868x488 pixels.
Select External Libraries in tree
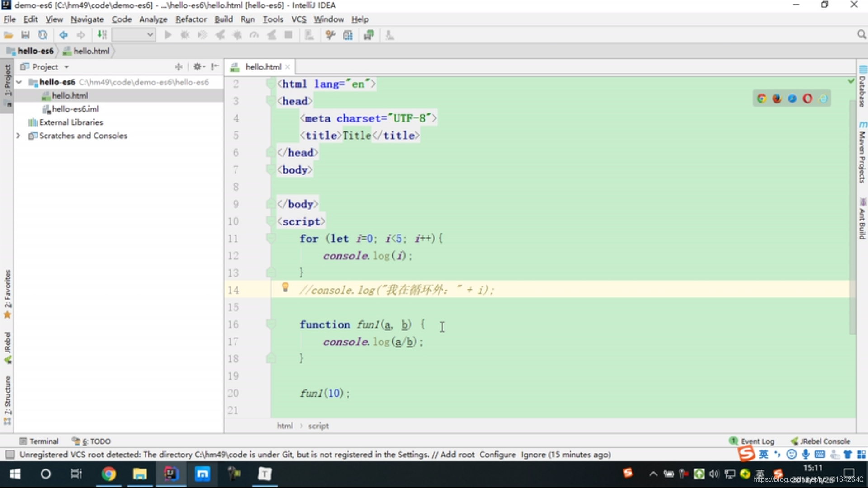coord(71,122)
